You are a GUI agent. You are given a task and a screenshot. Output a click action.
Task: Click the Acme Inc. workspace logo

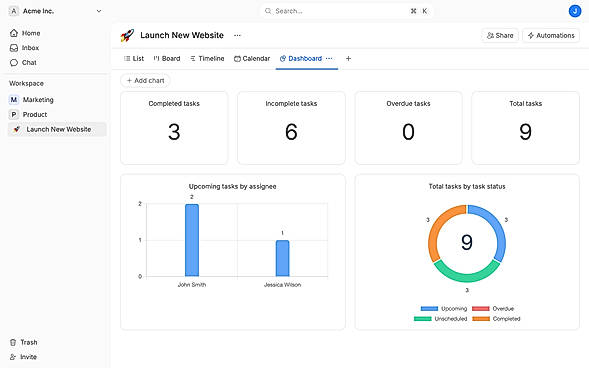tap(14, 11)
